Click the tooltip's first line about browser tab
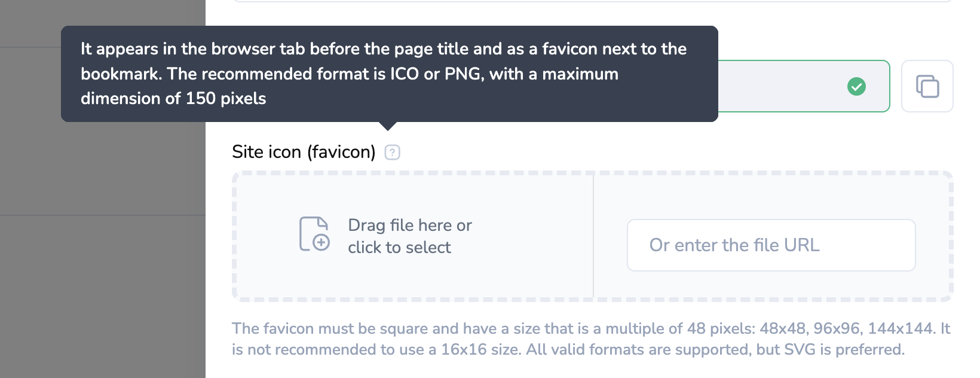Viewport: 980px width, 378px height. click(383, 49)
